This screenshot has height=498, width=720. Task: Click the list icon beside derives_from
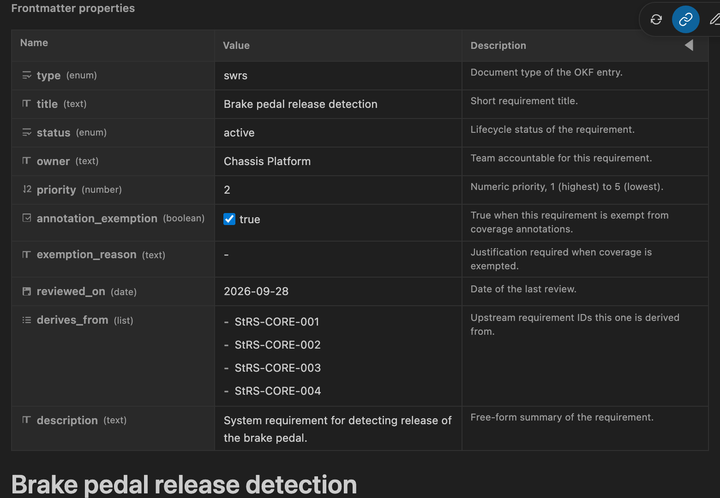coord(27,320)
